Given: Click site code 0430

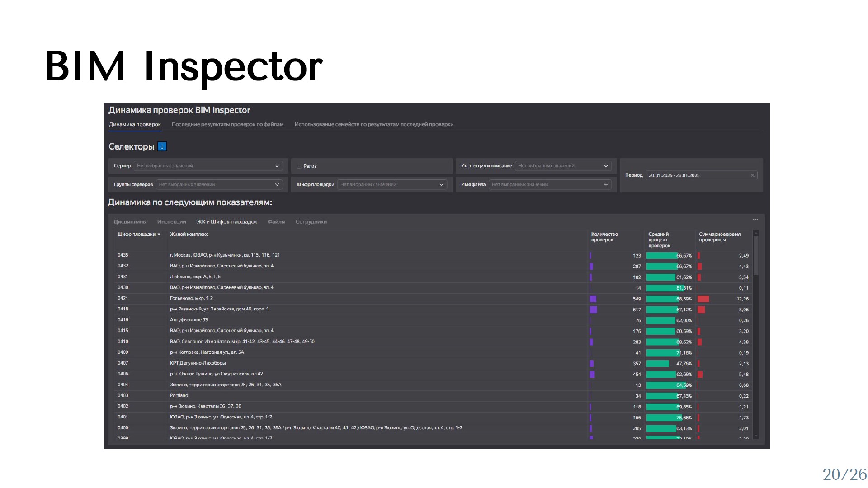Looking at the screenshot, I should [123, 287].
